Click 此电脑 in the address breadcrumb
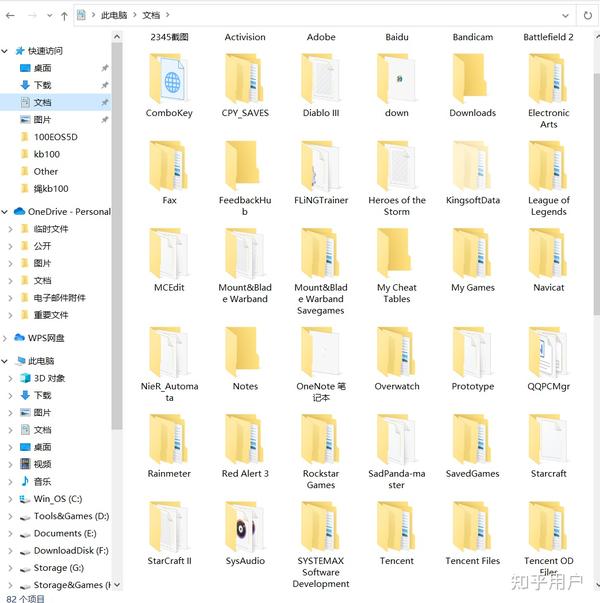The image size is (600, 603). coord(114,15)
